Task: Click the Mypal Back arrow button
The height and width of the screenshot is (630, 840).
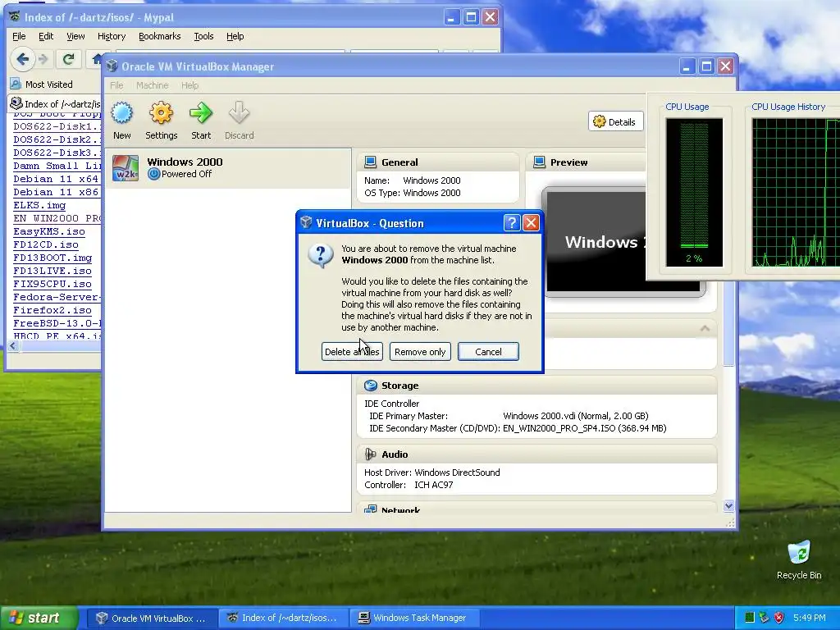Action: click(22, 59)
